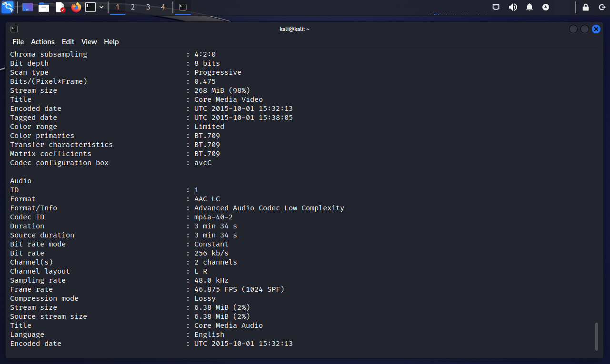Launch the text editor from the panel
The width and height of the screenshot is (610, 364).
pos(60,7)
